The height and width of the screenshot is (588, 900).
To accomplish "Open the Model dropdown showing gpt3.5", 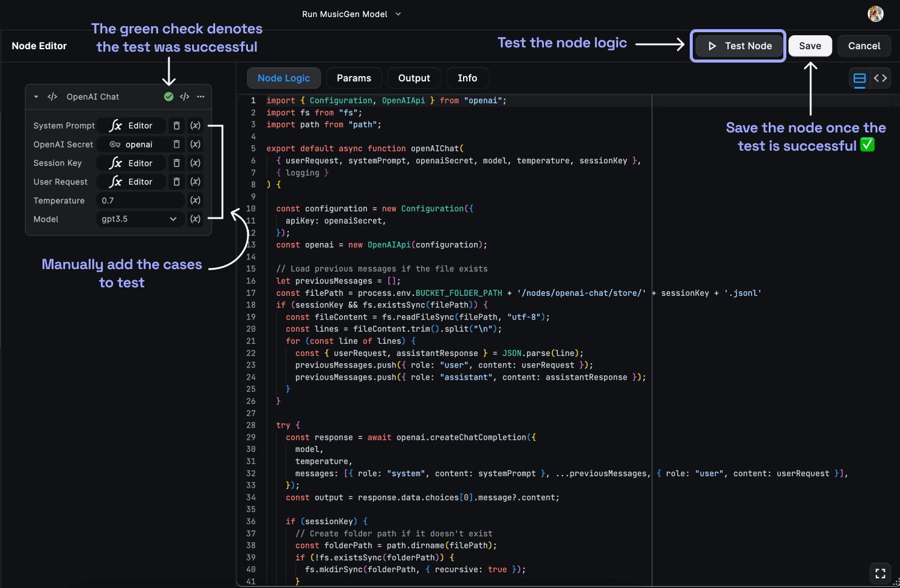I will tap(140, 219).
